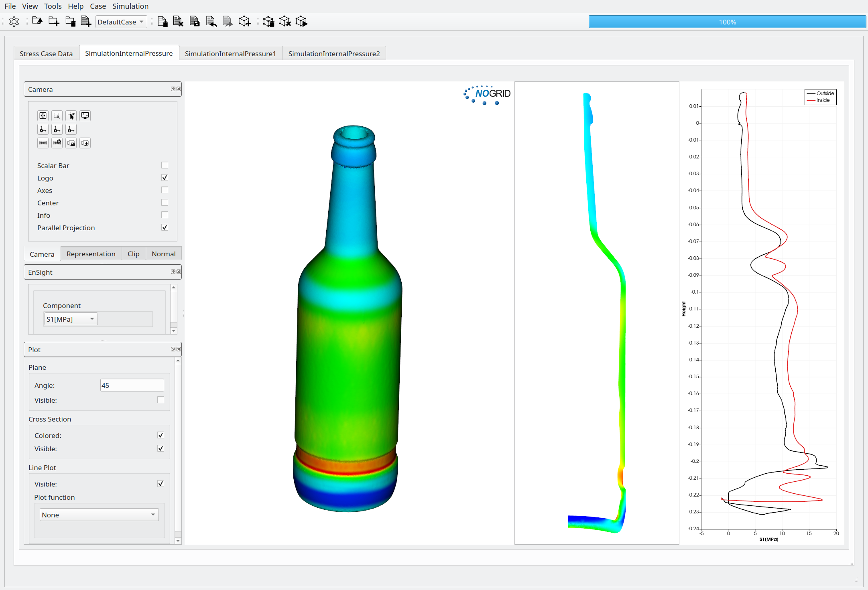Click the zoom-to-box camera icon
Screen dimensions: 868x590
pos(57,116)
